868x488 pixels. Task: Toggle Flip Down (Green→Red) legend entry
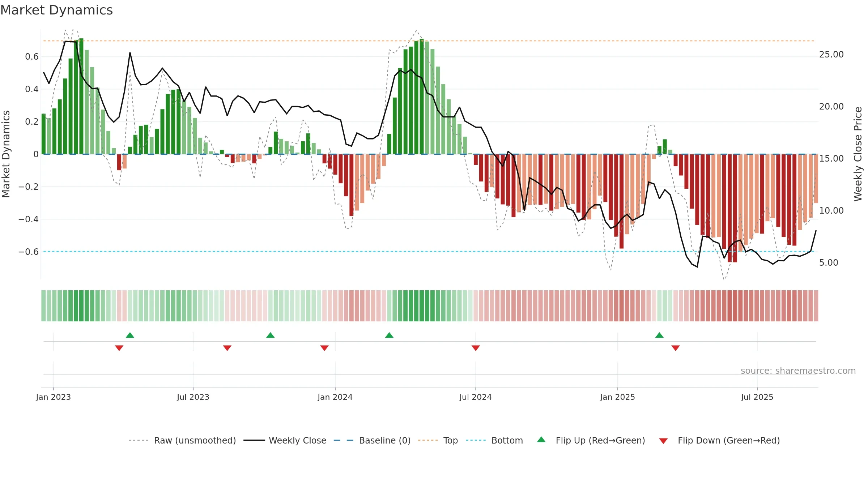[x=719, y=440]
